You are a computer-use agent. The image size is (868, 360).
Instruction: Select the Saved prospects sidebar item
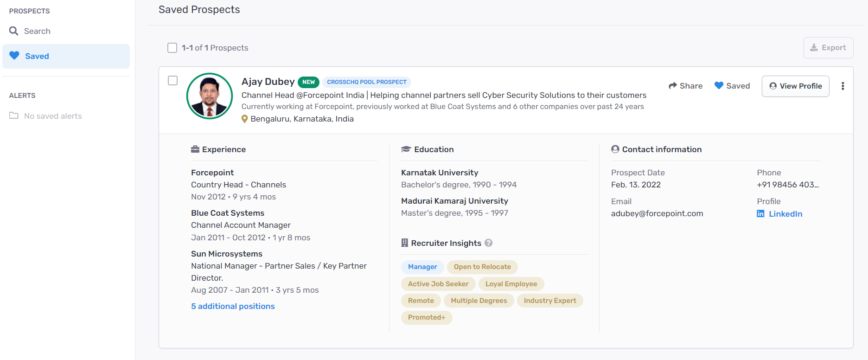pyautogui.click(x=66, y=56)
